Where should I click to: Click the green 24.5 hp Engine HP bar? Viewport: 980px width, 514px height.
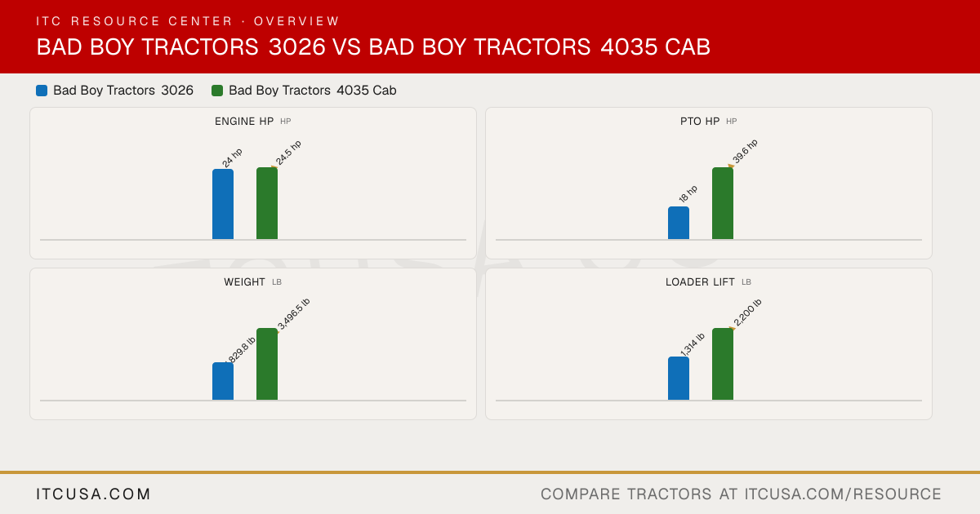(x=267, y=203)
